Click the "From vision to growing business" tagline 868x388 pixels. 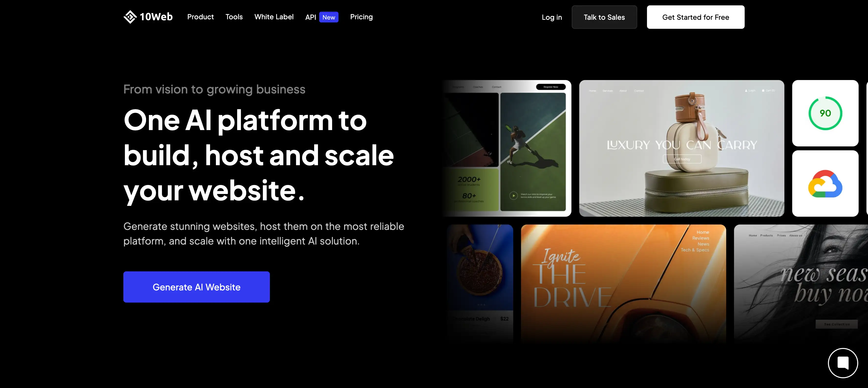tap(214, 89)
